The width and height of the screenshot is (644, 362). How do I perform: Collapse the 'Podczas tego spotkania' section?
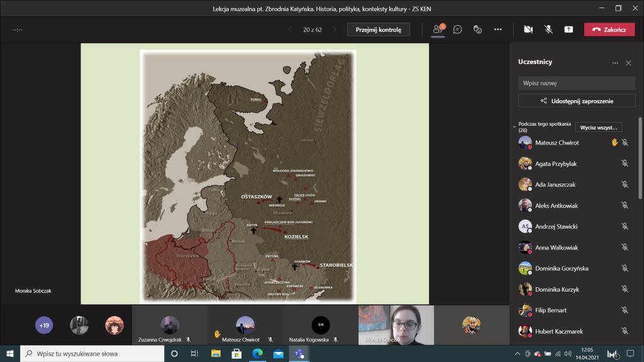(x=514, y=127)
